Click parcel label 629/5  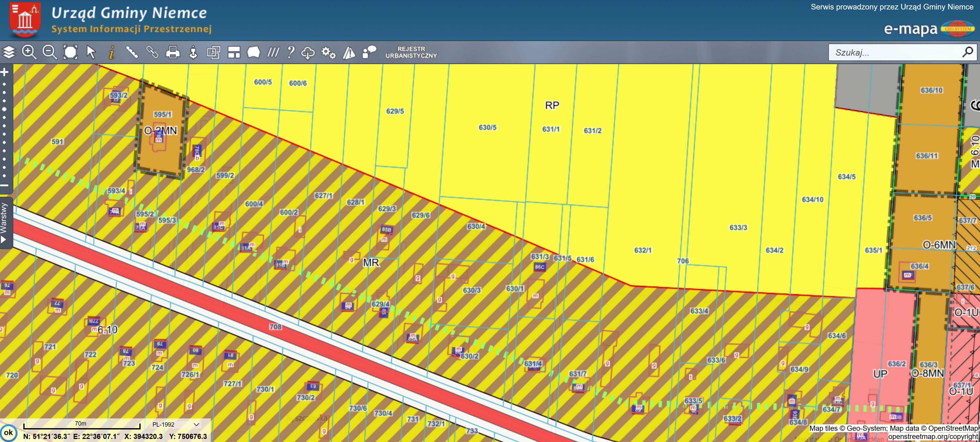[395, 111]
